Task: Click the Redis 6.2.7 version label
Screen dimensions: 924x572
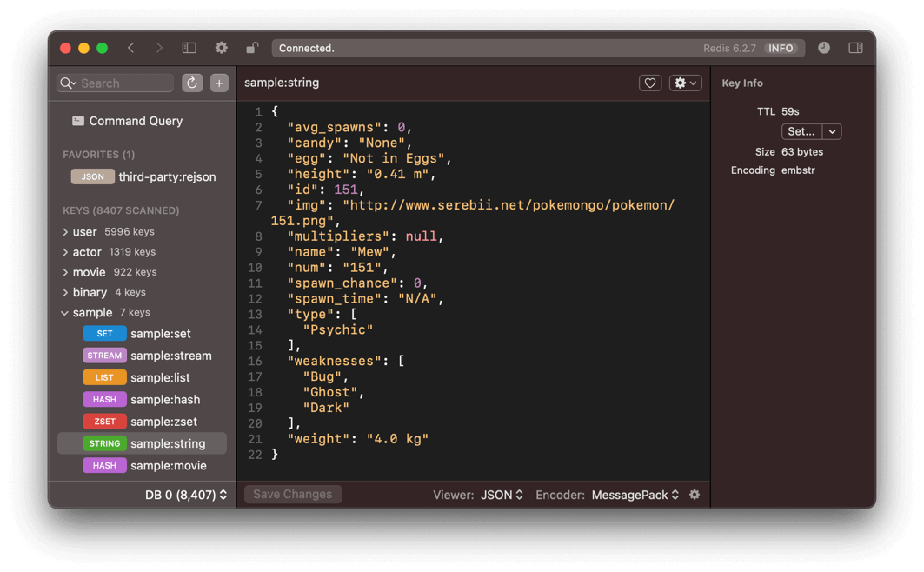Action: pyautogui.click(x=729, y=49)
